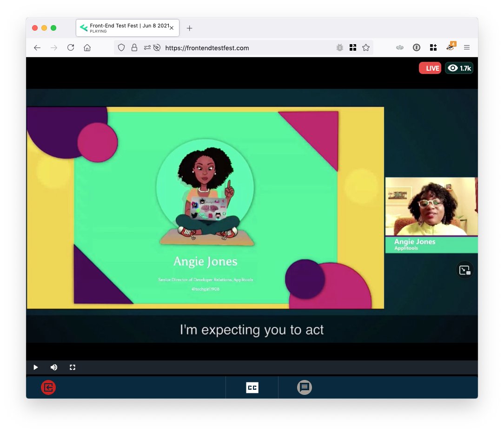504x433 pixels.
Task: Click the red exit event icon
Action: [48, 387]
